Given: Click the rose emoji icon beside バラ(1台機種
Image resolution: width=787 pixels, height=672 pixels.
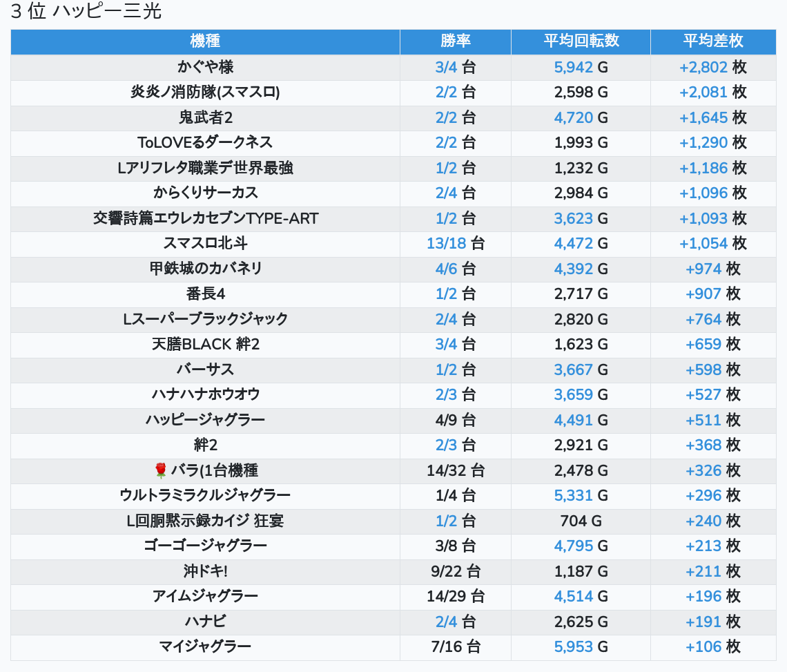Looking at the screenshot, I should click(161, 470).
